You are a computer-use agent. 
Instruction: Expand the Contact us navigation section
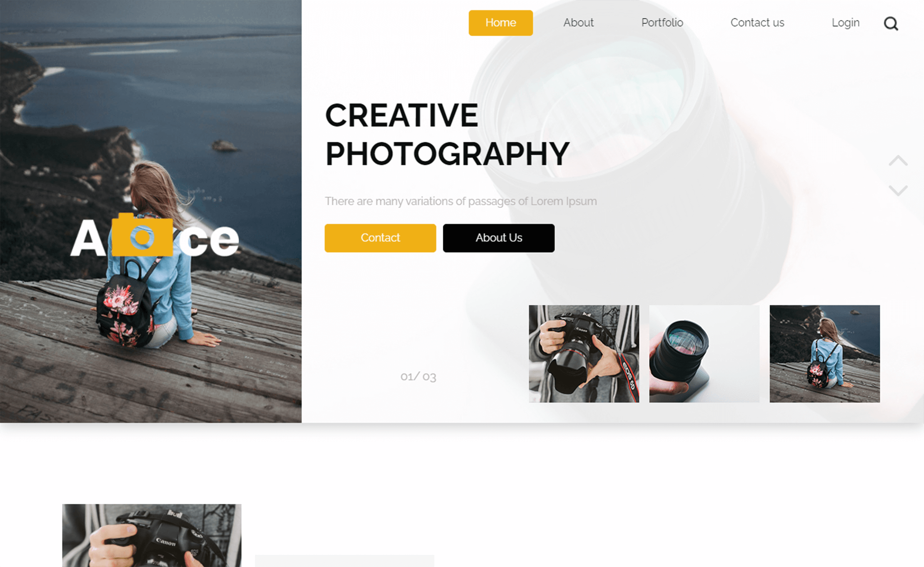pos(757,23)
